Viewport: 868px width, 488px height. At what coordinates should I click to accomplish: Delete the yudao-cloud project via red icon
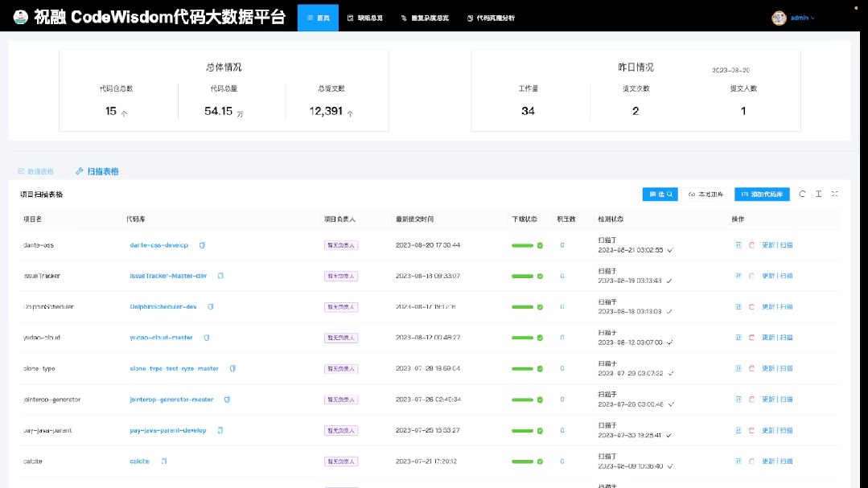click(x=751, y=338)
